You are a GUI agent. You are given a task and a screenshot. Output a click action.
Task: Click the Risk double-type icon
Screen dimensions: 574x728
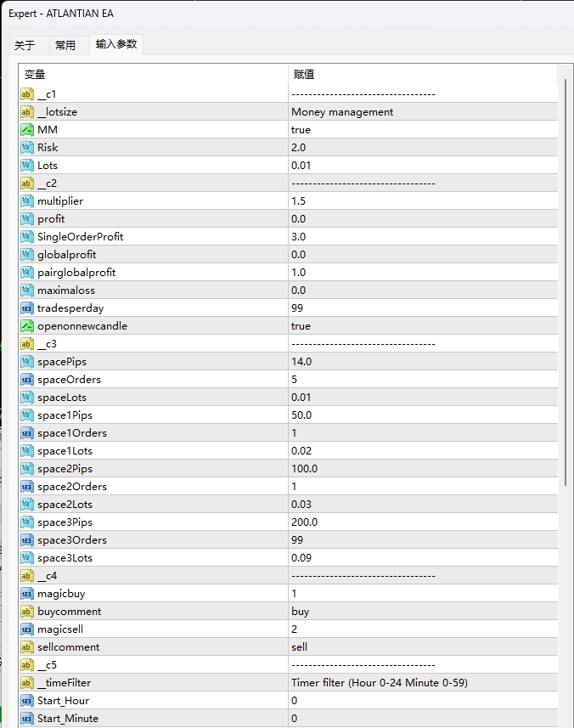coord(27,148)
